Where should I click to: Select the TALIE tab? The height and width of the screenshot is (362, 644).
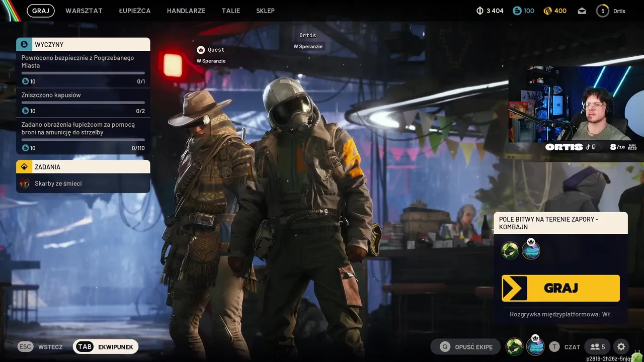(x=231, y=11)
